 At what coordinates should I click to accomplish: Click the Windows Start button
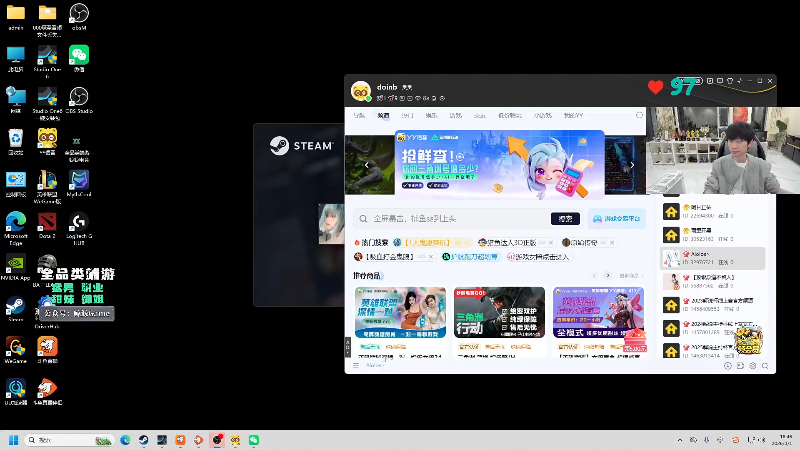point(14,440)
